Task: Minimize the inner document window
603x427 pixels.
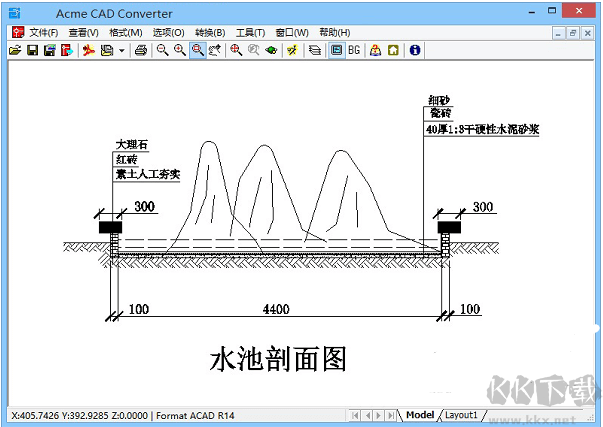Action: (x=558, y=33)
